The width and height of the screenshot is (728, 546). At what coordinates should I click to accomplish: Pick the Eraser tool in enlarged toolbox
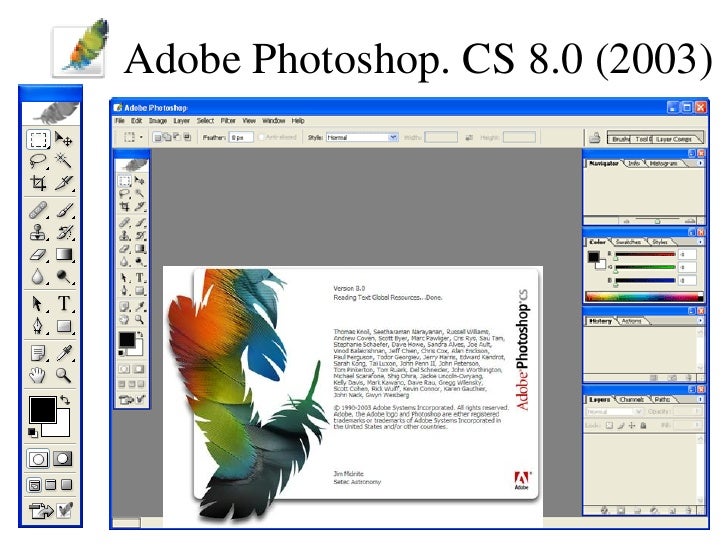[38, 254]
